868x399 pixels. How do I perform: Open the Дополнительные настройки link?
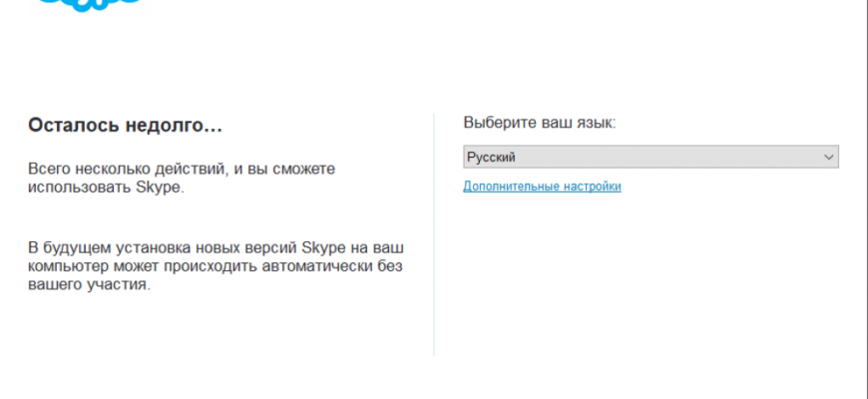point(542,187)
